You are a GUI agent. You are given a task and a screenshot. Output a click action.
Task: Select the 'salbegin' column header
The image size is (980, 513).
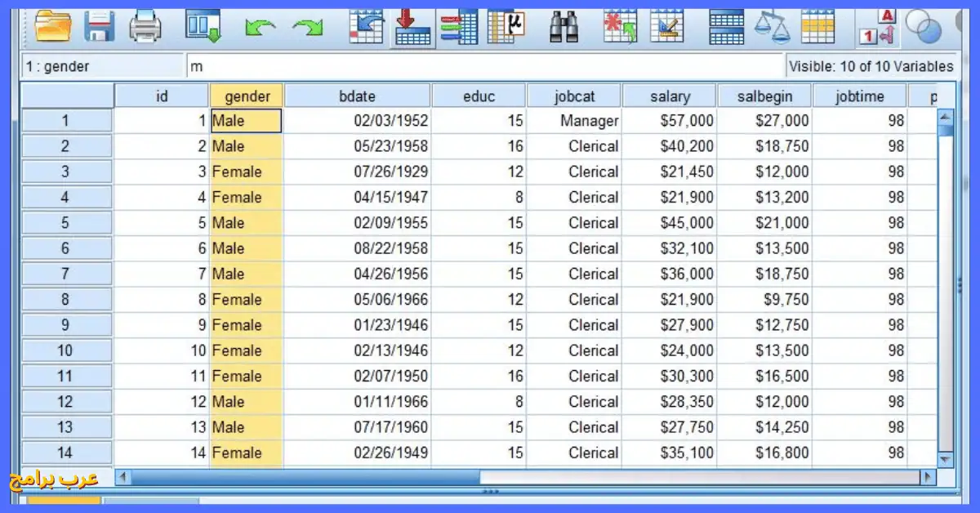tap(764, 96)
